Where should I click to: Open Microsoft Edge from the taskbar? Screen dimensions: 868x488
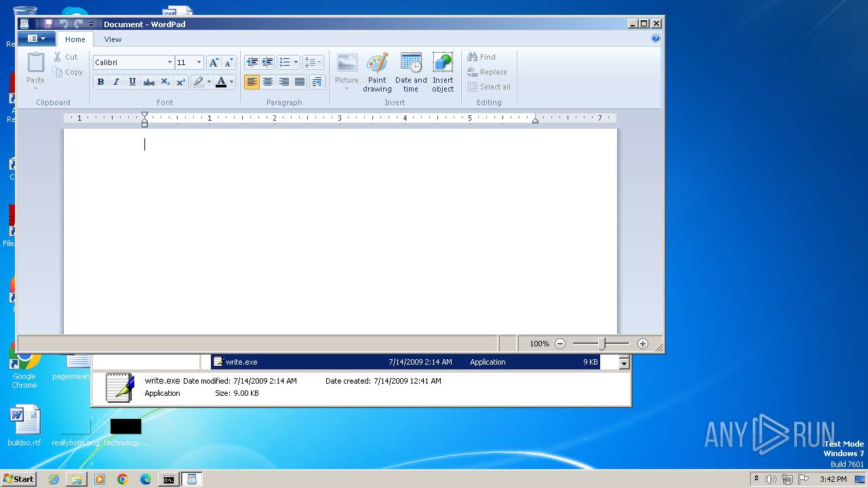pos(146,479)
